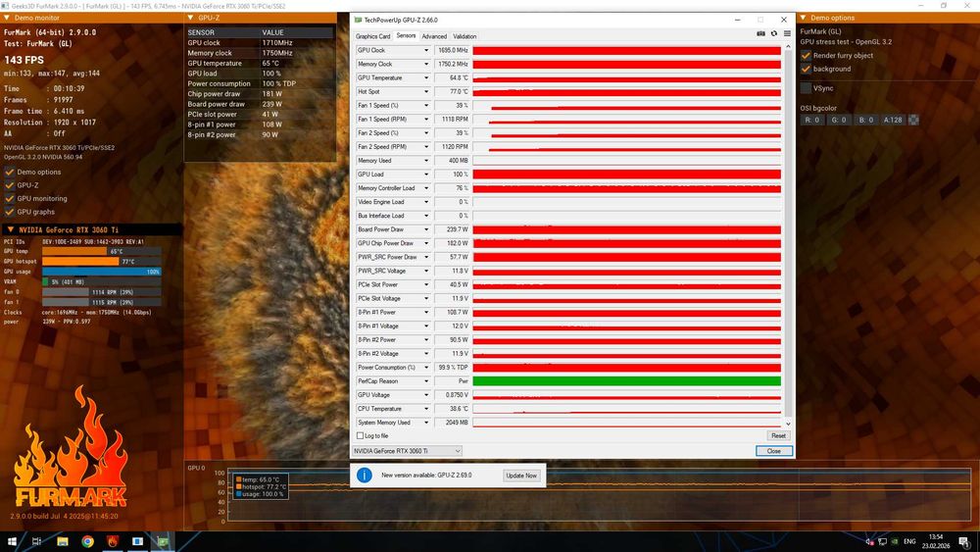The image size is (980, 552).
Task: Switch to FurMark flame icon on taskbar
Action: [113, 541]
